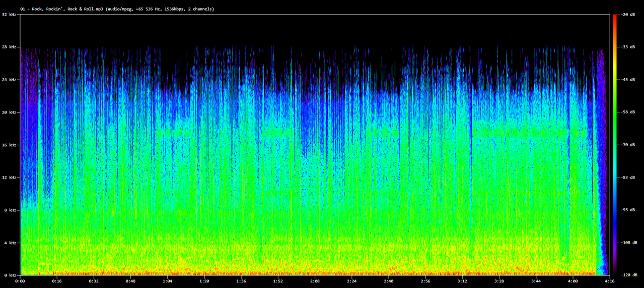Click the file title text at top
This screenshot has height=288, width=644.
coord(117,9)
